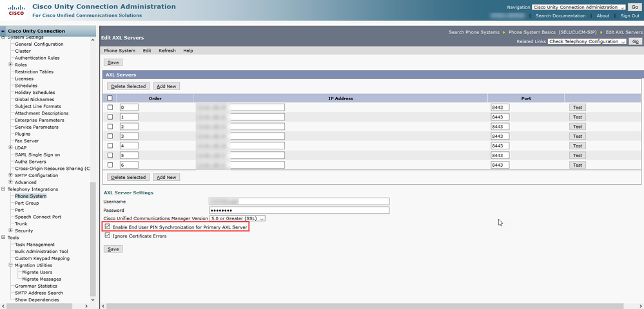Image resolution: width=644 pixels, height=309 pixels.
Task: Open Search Documentation link
Action: 560,15
